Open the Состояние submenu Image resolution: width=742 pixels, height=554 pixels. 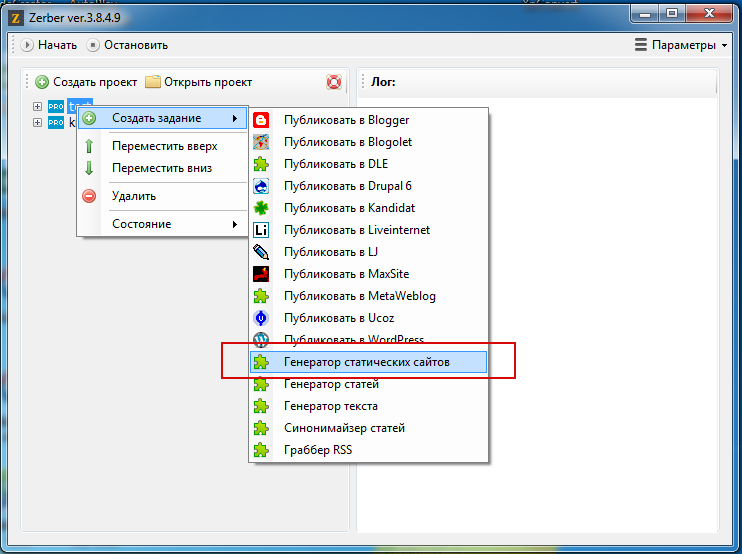point(163,224)
